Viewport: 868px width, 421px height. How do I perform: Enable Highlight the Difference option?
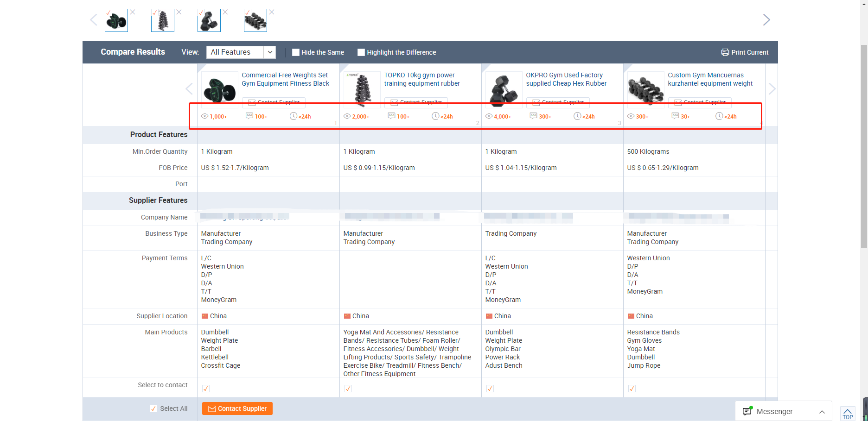(x=361, y=52)
